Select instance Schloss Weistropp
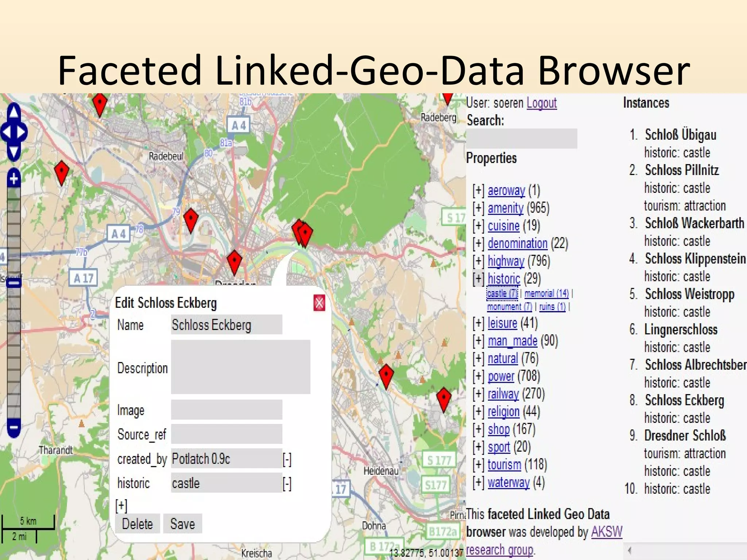747x560 pixels. (689, 294)
